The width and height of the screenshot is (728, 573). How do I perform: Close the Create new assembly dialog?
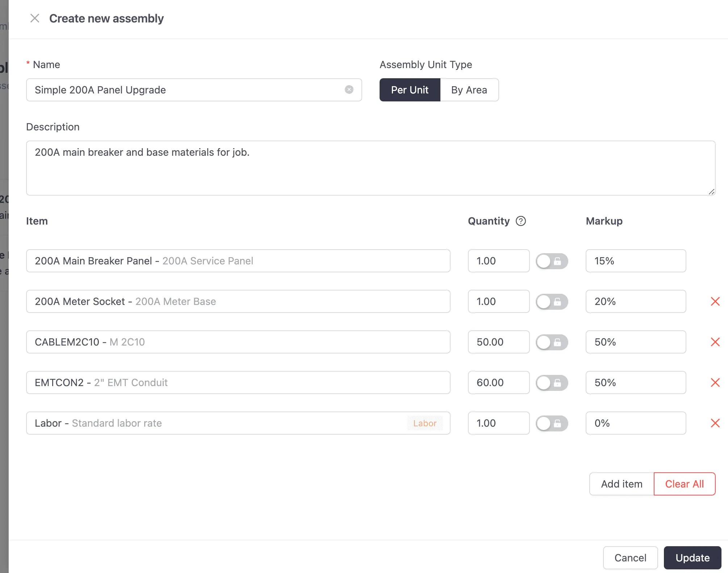pos(35,18)
